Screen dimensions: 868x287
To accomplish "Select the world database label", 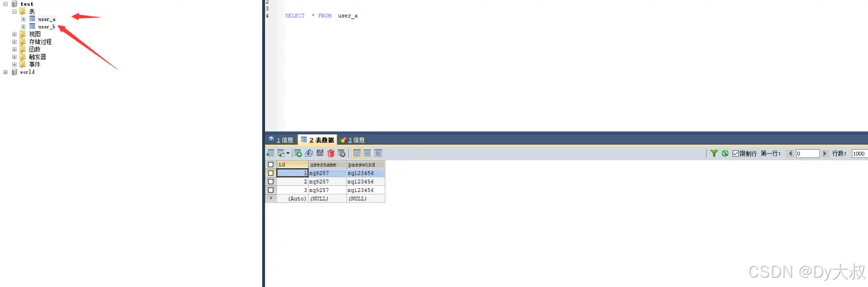I will point(27,72).
